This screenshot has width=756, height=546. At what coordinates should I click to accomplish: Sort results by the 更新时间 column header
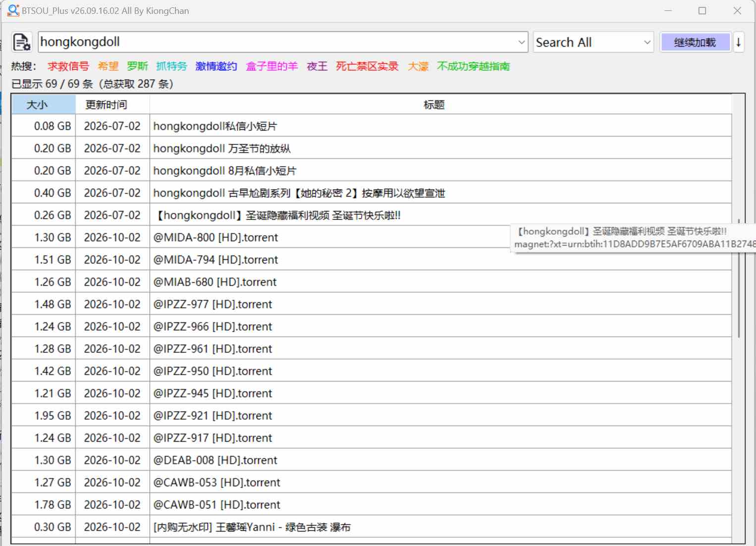tap(112, 104)
